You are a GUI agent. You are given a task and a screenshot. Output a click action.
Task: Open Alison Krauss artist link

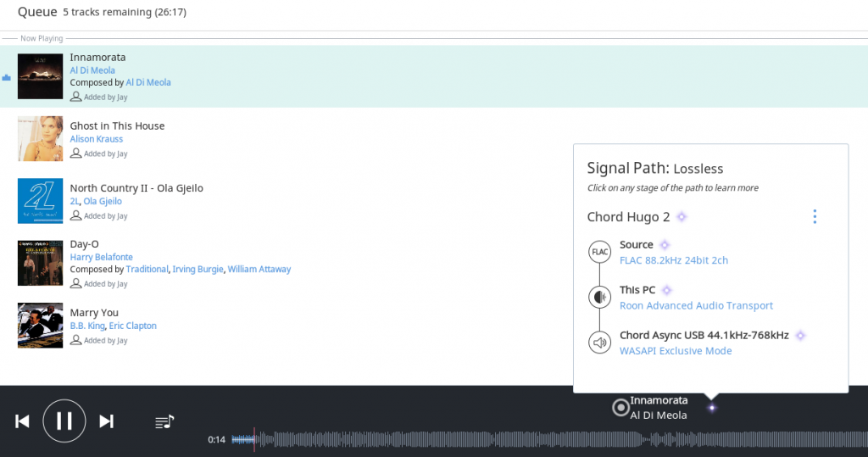96,139
